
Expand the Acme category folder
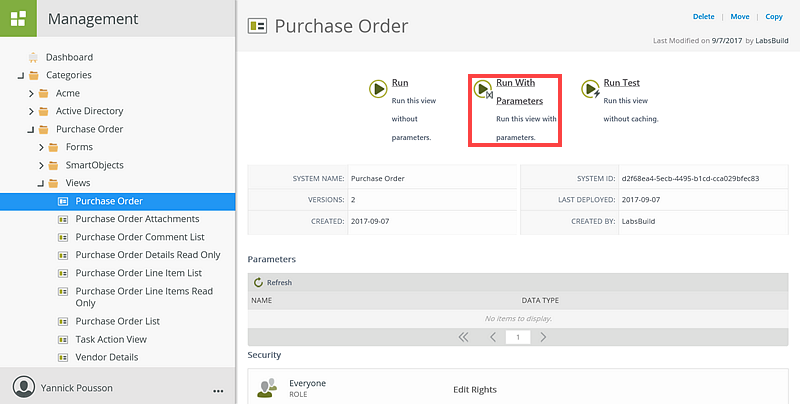tap(31, 93)
